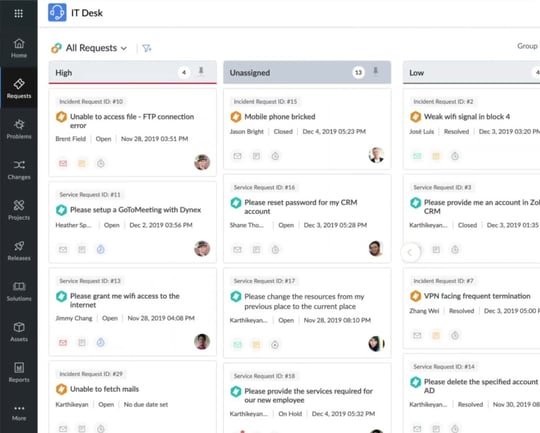Viewport: 540px width, 433px height.
Task: Collapse panel using left chevron arrow
Action: 410,252
